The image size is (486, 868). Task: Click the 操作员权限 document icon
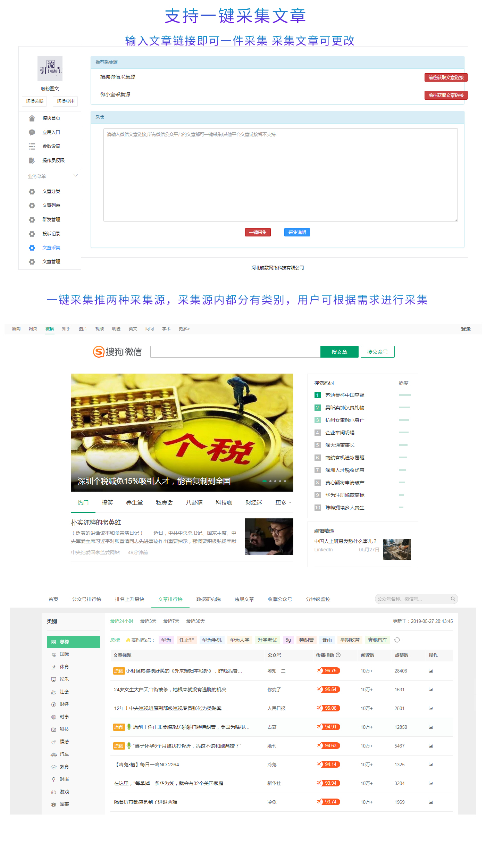point(32,160)
